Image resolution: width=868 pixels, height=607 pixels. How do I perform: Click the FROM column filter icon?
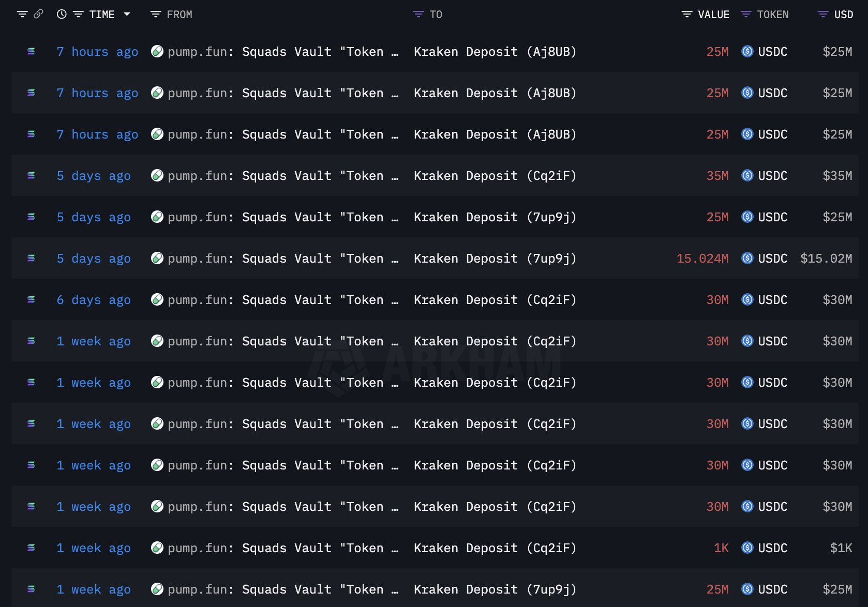click(x=155, y=14)
